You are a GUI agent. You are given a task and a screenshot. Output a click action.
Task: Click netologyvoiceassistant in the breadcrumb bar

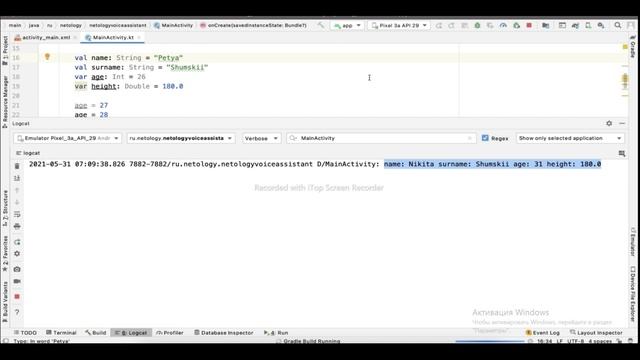click(x=118, y=25)
